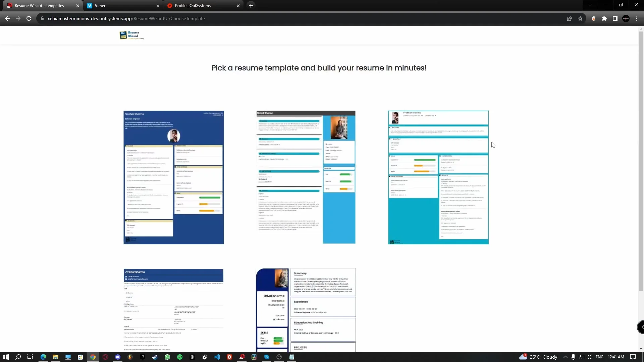Reload the current page
Screen dimensions: 644x362
click(x=29, y=18)
